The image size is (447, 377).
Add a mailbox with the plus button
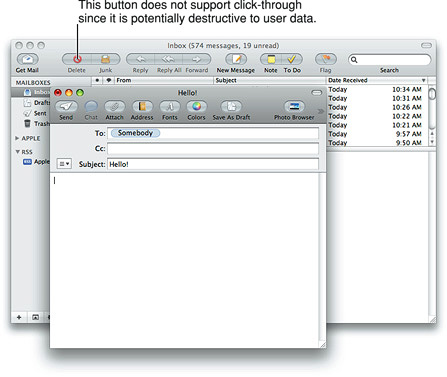pos(19,317)
